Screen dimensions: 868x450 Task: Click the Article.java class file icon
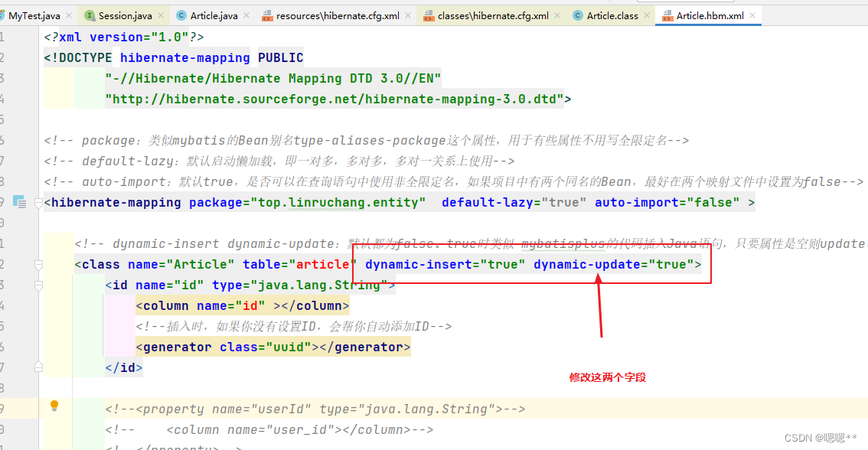pos(181,15)
